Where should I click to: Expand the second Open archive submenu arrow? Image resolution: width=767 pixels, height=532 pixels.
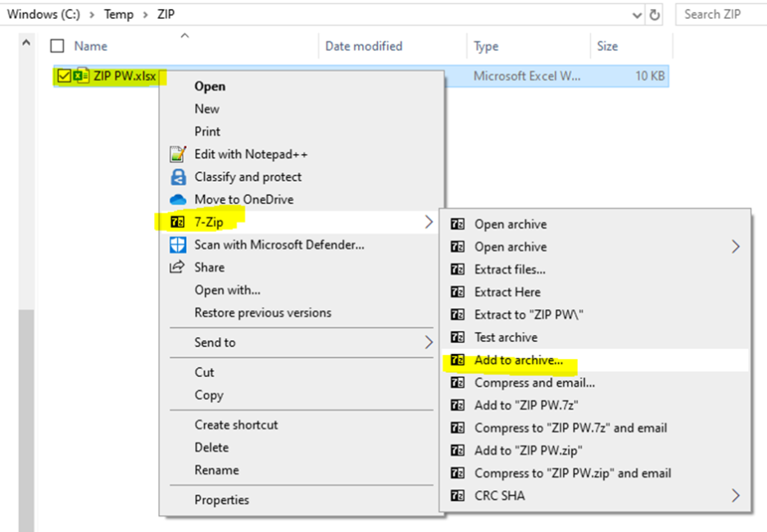click(x=736, y=247)
